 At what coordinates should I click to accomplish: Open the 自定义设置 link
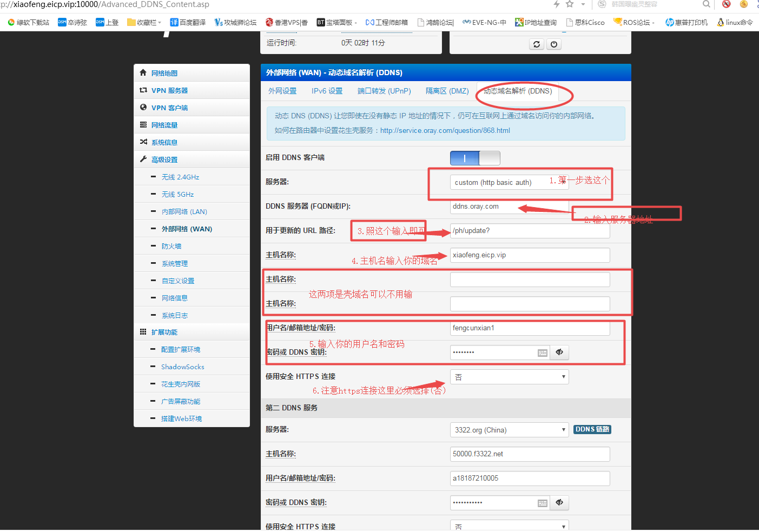pyautogui.click(x=177, y=281)
